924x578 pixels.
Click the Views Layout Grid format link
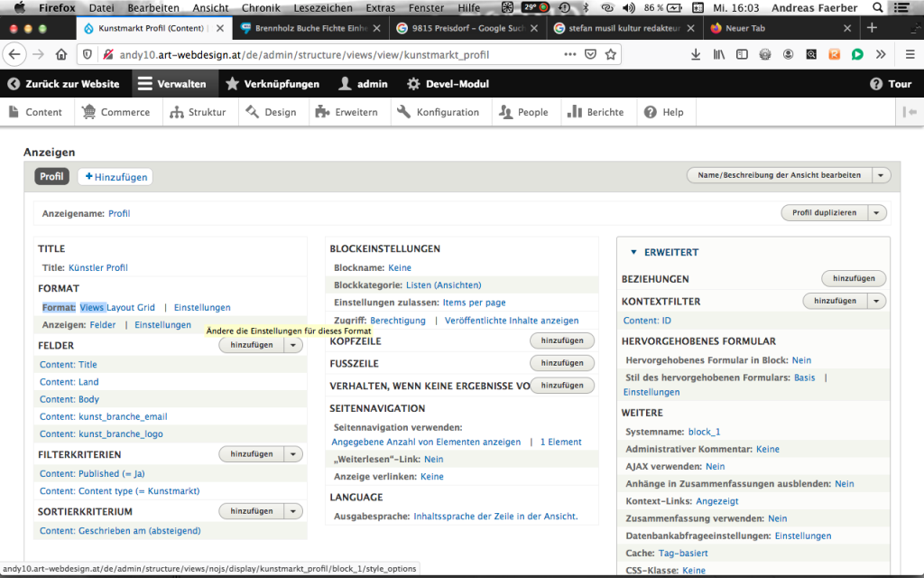coord(117,308)
